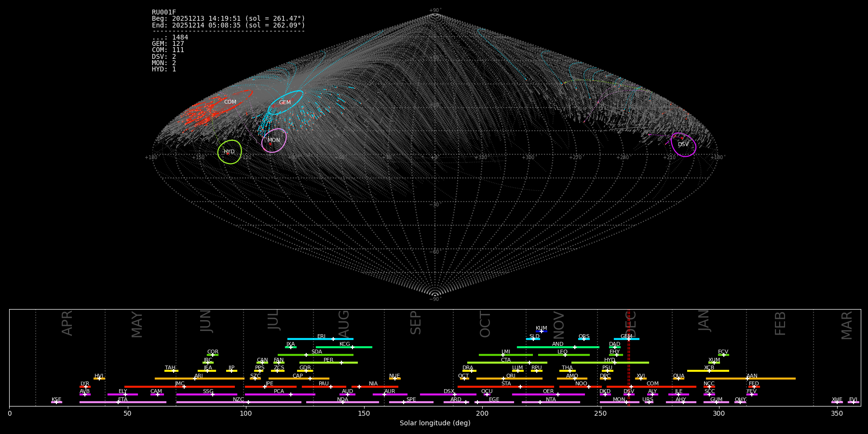Screen dimensions: 868x434
Task: Click the LYR shower label in the timeline
Action: click(x=85, y=383)
